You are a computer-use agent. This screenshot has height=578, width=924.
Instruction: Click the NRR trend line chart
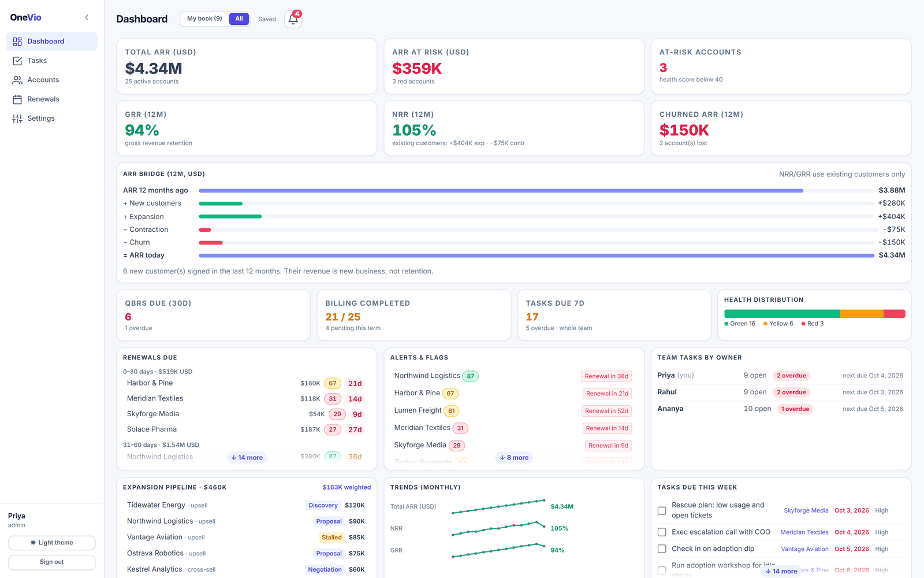(498, 528)
